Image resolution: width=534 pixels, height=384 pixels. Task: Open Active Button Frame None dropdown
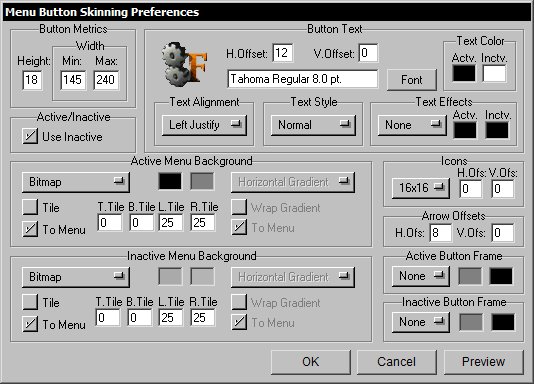coord(421,276)
